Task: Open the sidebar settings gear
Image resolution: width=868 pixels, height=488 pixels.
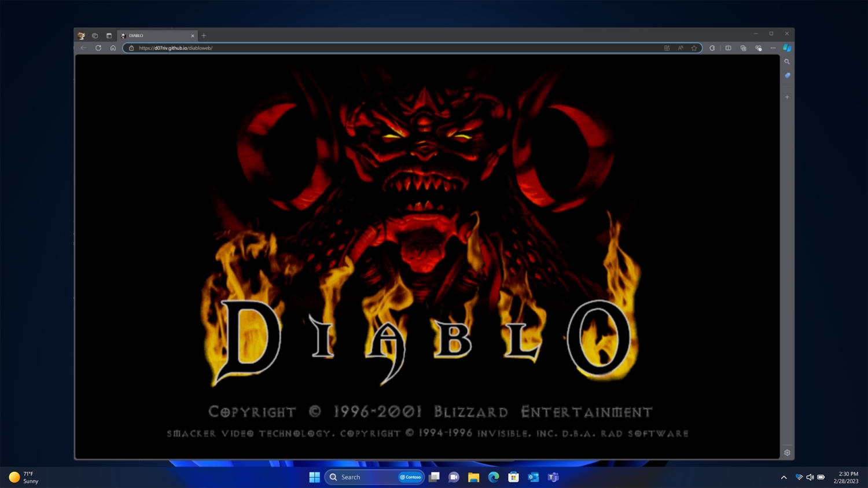Action: 787,453
